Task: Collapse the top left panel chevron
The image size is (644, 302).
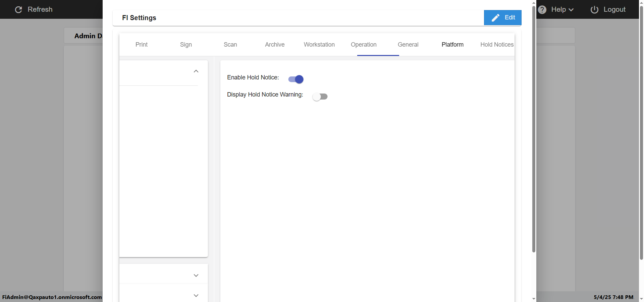Action: click(196, 71)
